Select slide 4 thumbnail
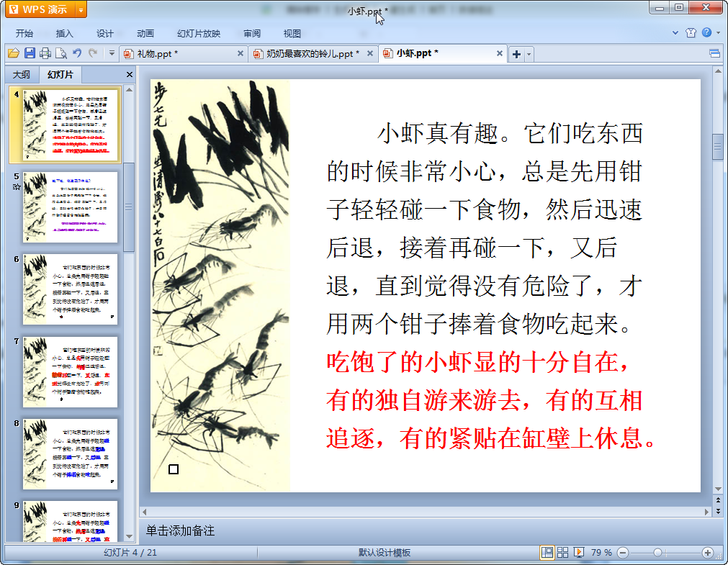The height and width of the screenshot is (565, 728). tap(70, 125)
